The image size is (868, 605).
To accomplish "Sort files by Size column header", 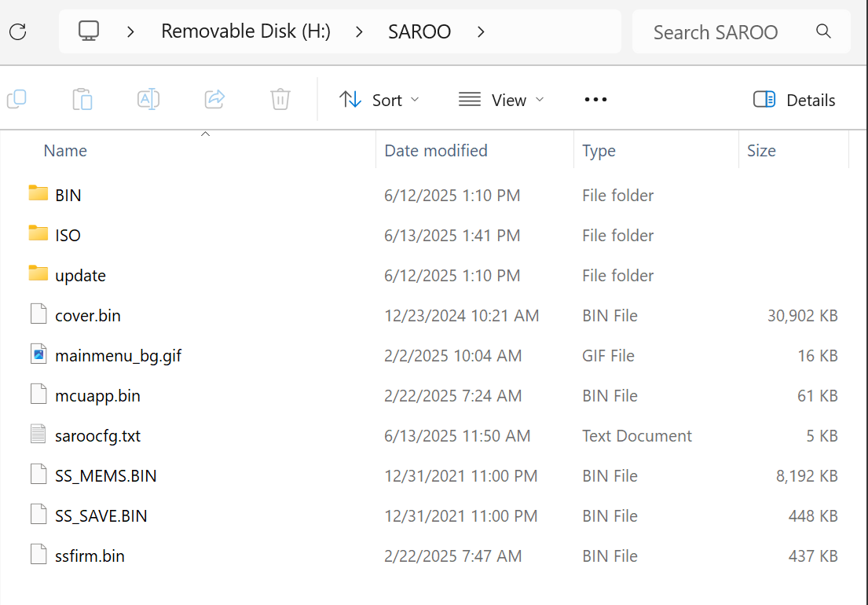I will [x=761, y=151].
